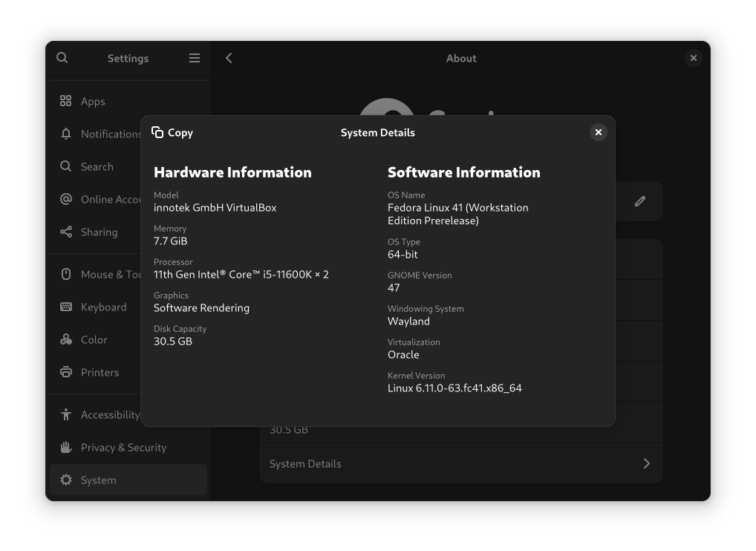The width and height of the screenshot is (756, 551).
Task: Select the Online Accounts icon
Action: click(x=66, y=199)
